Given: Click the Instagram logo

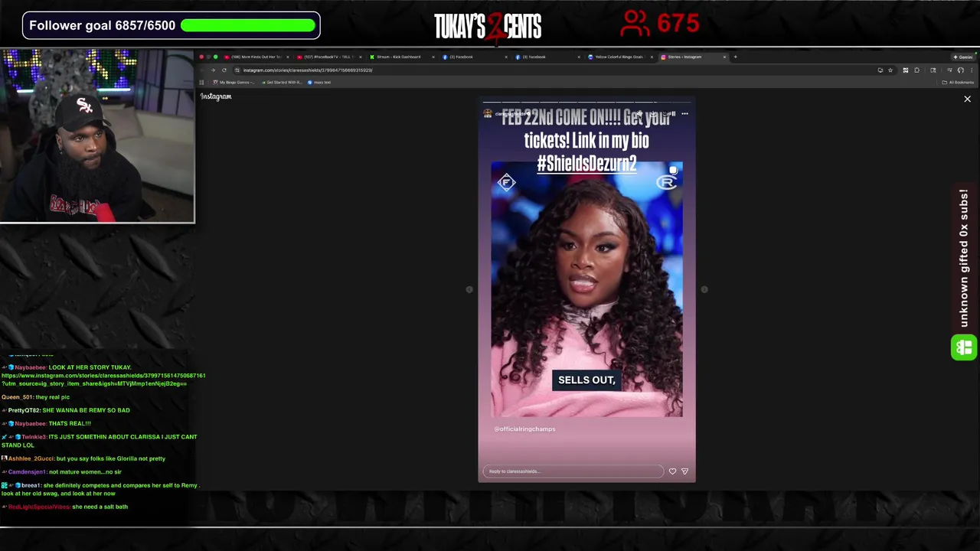Looking at the screenshot, I should tap(216, 96).
